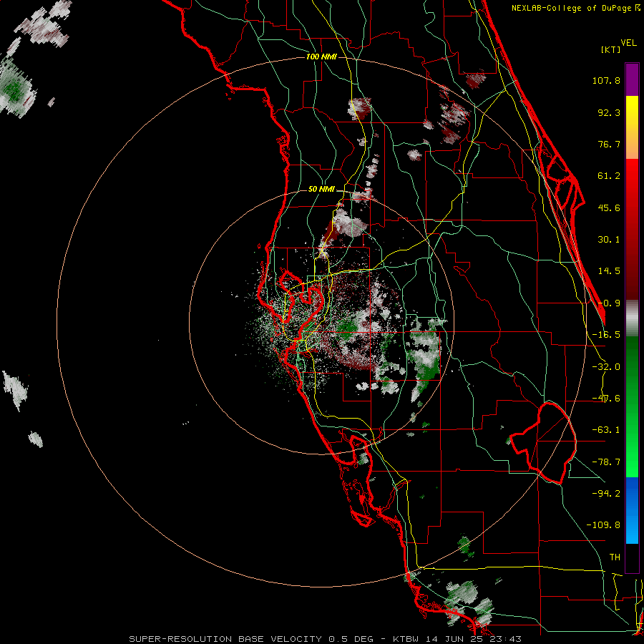This screenshot has width=644, height=644.
Task: Click the 100 NMI range ring label
Action: (x=321, y=57)
